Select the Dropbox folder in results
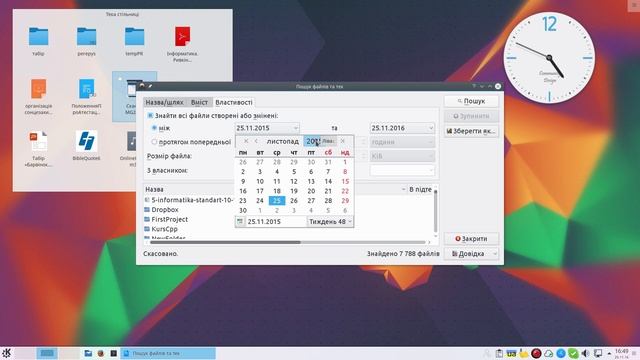640x360 pixels. [x=165, y=209]
